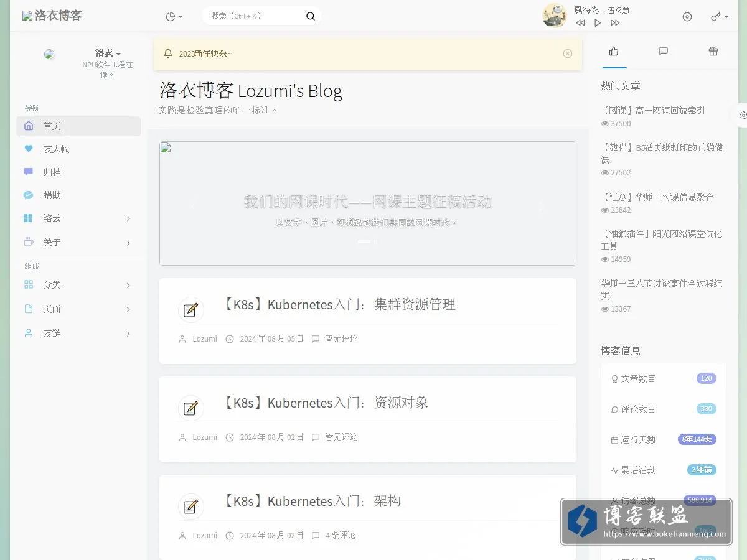Open the 我们的网课时代 carousel banner
Image resolution: width=747 pixels, height=560 pixels.
pos(368,203)
